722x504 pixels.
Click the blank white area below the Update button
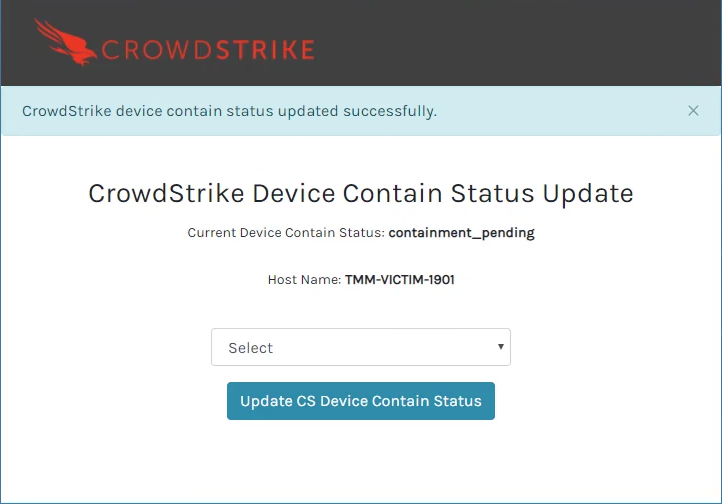point(361,460)
